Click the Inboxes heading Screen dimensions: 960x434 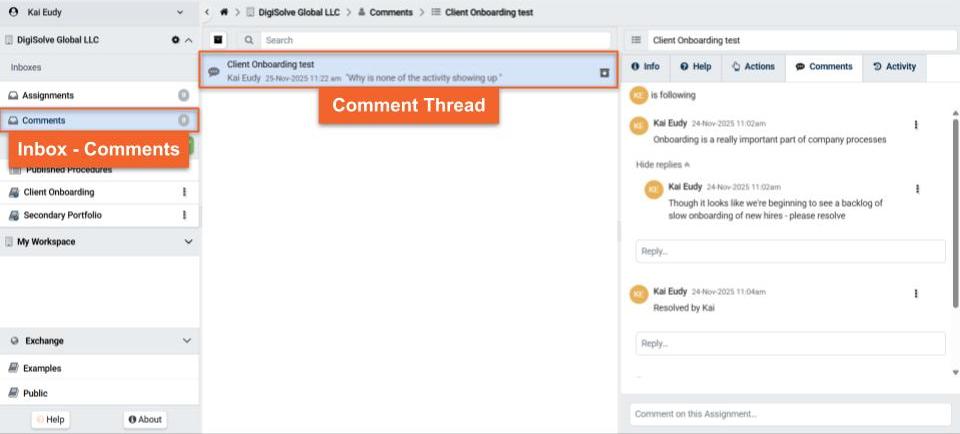click(x=26, y=67)
